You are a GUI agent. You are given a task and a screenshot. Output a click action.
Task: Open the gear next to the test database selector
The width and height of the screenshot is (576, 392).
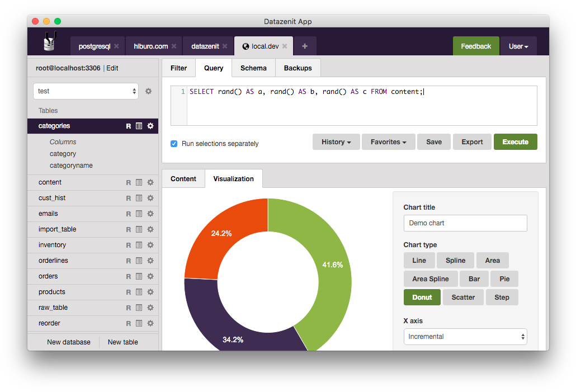[x=148, y=90]
